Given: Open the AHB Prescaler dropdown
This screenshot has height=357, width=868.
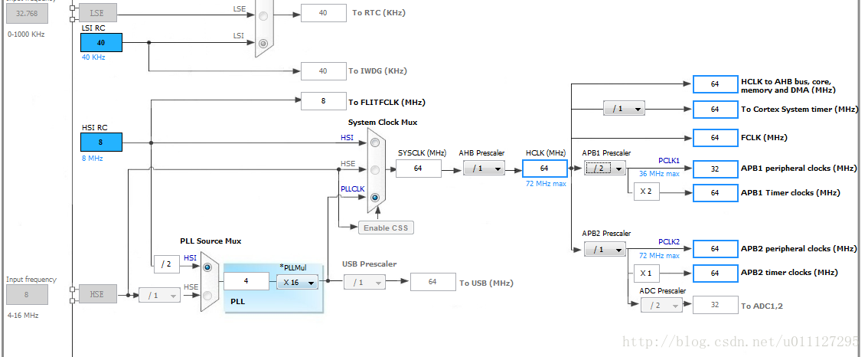Looking at the screenshot, I should [x=484, y=169].
